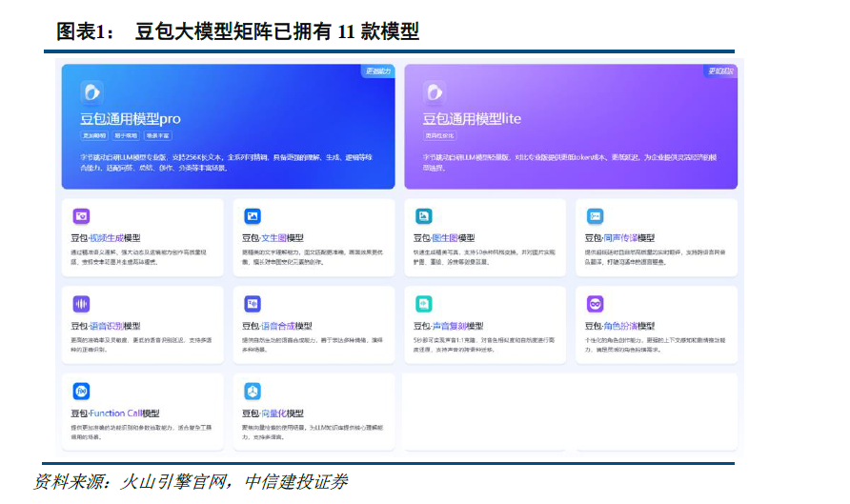Click the 语音识别模型 waveform icon
This screenshot has width=850, height=504.
click(81, 304)
